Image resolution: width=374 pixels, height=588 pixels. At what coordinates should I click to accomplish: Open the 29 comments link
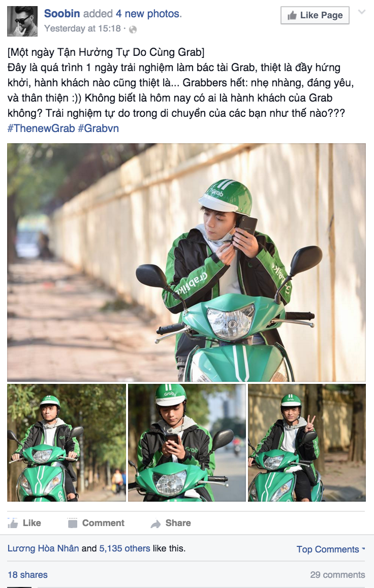point(337,575)
